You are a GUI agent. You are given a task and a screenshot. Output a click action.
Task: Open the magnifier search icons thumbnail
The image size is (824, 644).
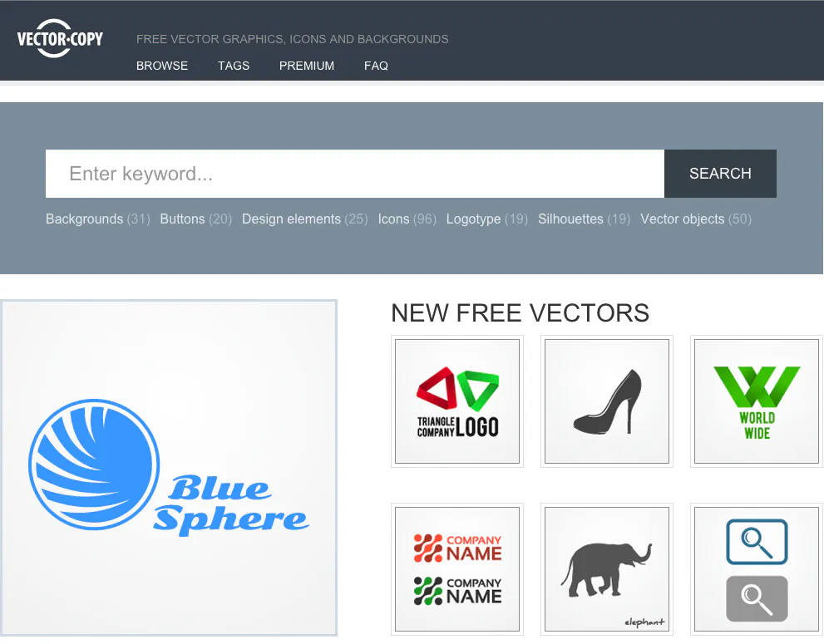756,569
